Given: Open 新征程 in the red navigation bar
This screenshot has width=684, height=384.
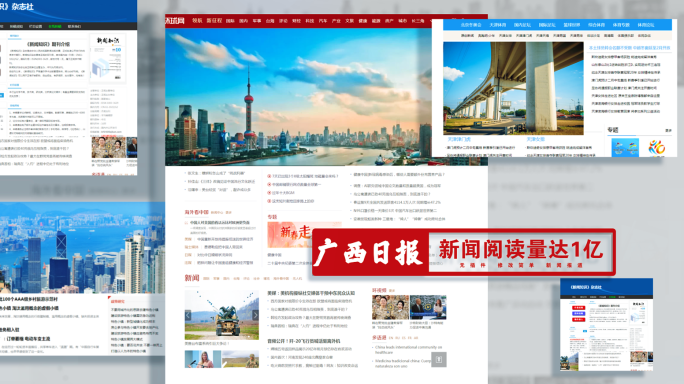Looking at the screenshot, I should coord(214,21).
